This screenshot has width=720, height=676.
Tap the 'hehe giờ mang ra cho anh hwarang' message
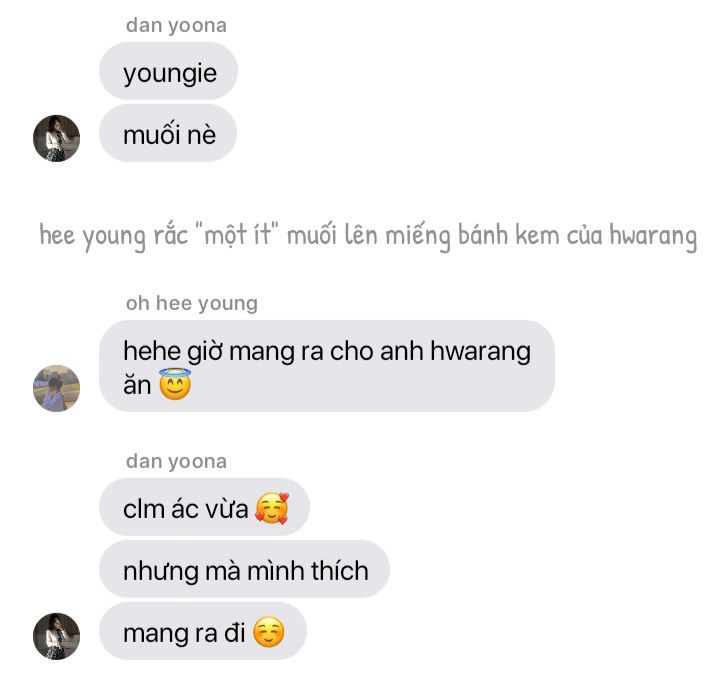pyautogui.click(x=327, y=366)
